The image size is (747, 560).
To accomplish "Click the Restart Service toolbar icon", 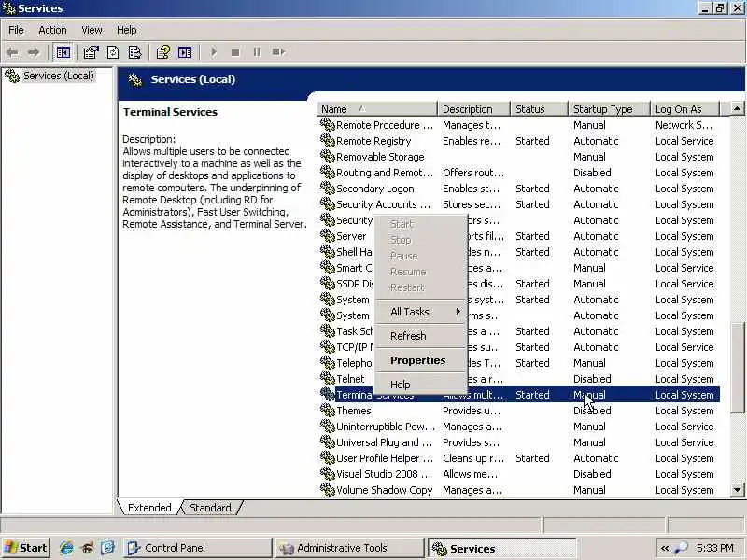I will tap(278, 52).
